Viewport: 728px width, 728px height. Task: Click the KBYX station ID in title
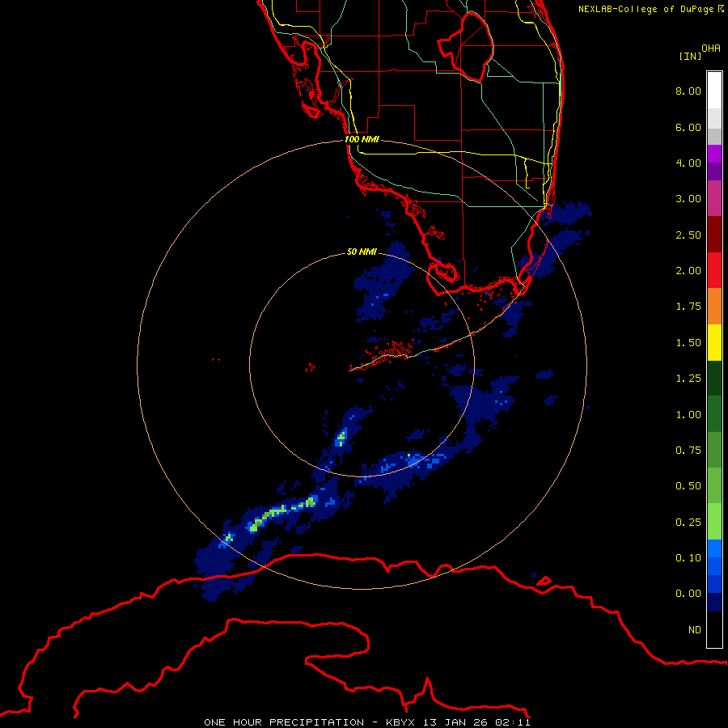[400, 722]
